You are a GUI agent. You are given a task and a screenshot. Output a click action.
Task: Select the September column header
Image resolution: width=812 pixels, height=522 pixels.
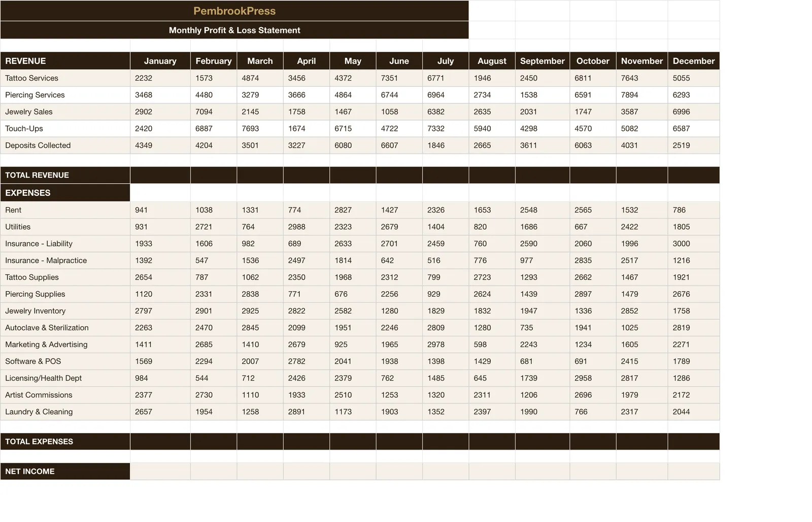click(x=543, y=61)
